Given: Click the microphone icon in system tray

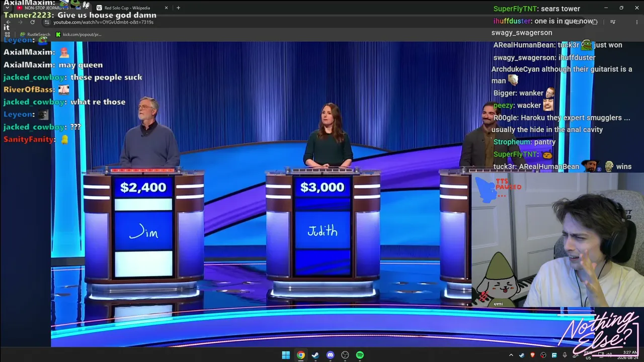Looking at the screenshot, I should pyautogui.click(x=565, y=355).
